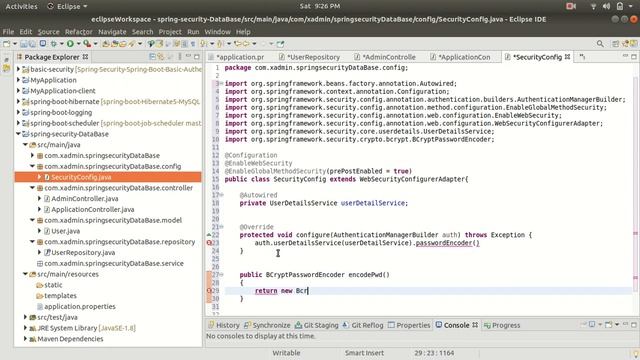Click the Open Perspective toolbar icon
The image size is (640, 360).
click(616, 44)
